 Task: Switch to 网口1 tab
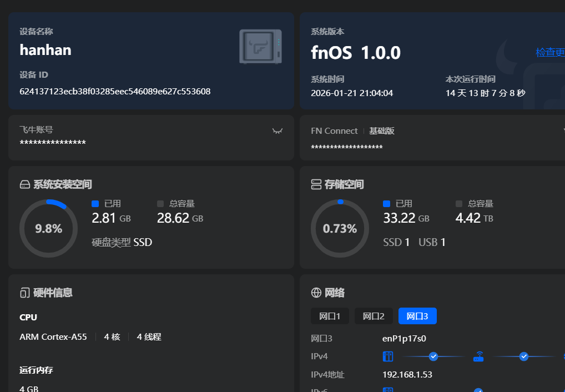330,316
